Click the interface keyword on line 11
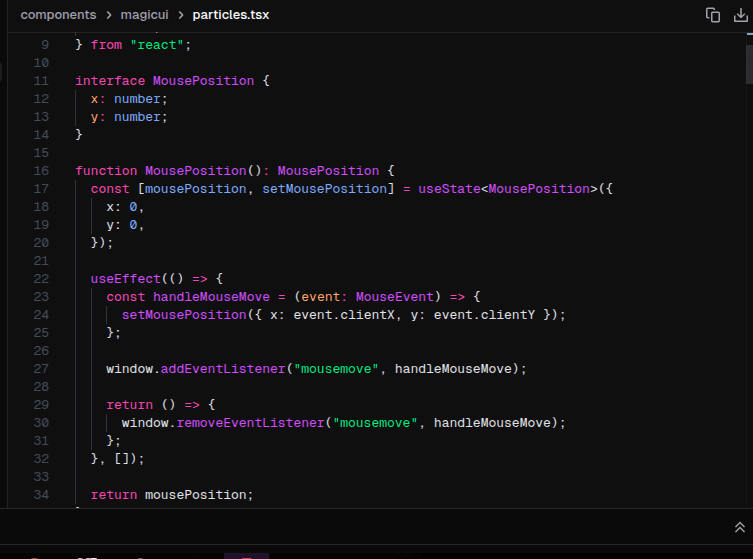Screen dimensions: 753x559 tap(110, 81)
